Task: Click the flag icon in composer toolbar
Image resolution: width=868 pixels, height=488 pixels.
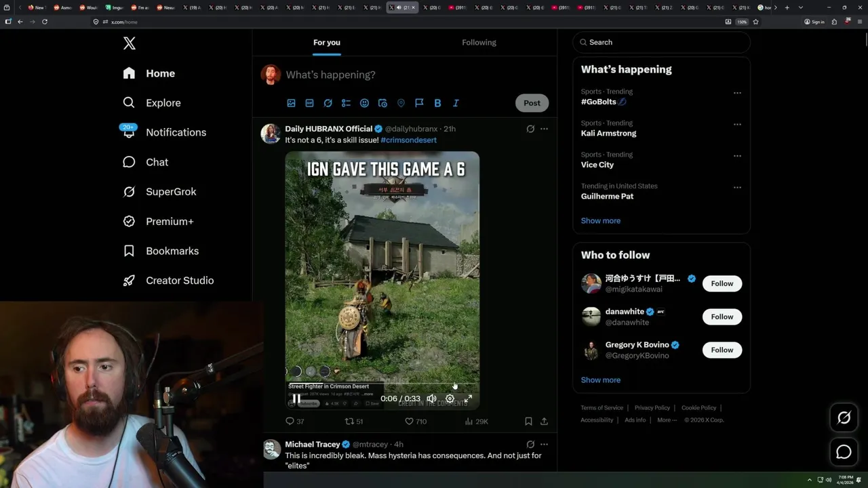Action: coord(419,103)
